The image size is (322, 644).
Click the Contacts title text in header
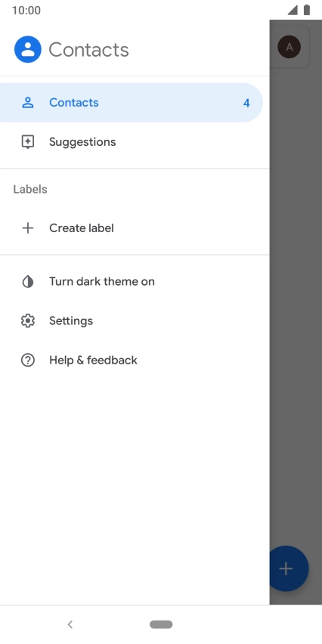pos(88,50)
